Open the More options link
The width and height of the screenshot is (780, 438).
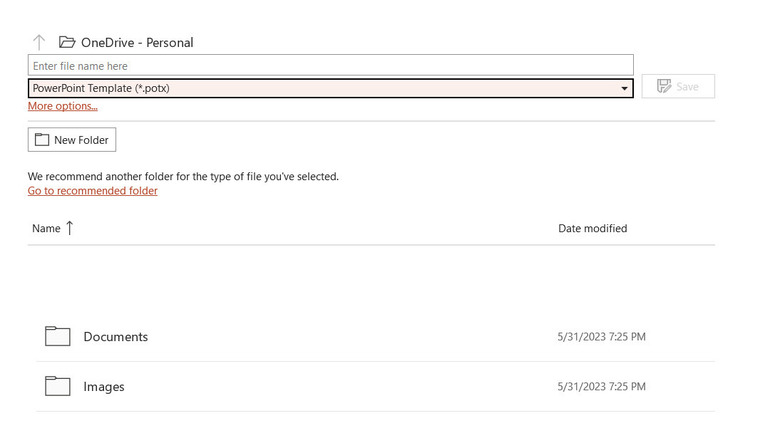tap(62, 106)
